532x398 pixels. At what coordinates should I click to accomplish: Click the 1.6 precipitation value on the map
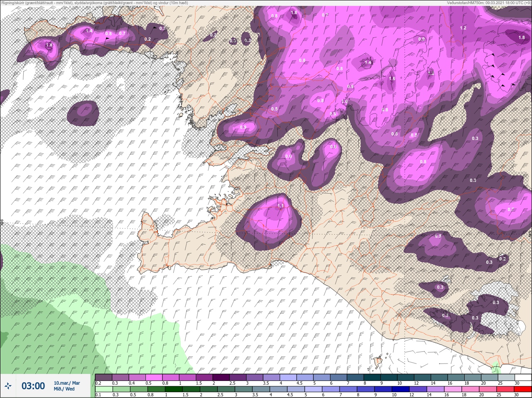[392, 79]
